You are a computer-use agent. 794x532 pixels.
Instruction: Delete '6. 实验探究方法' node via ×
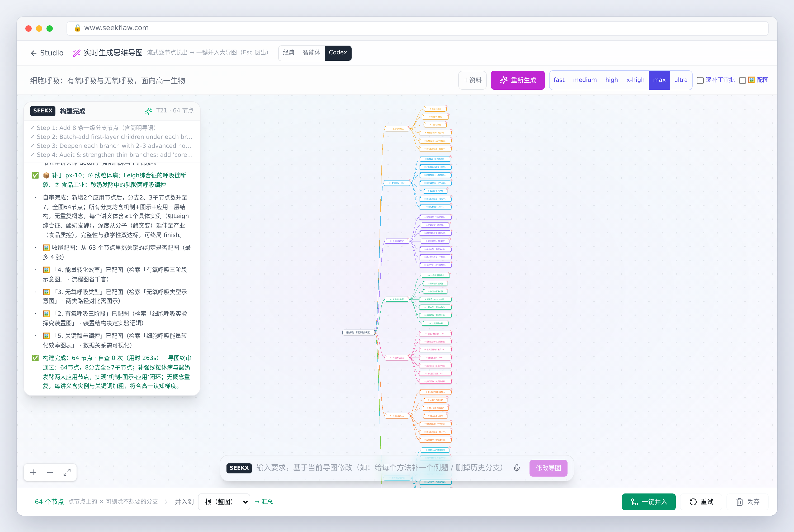pyautogui.click(x=409, y=414)
